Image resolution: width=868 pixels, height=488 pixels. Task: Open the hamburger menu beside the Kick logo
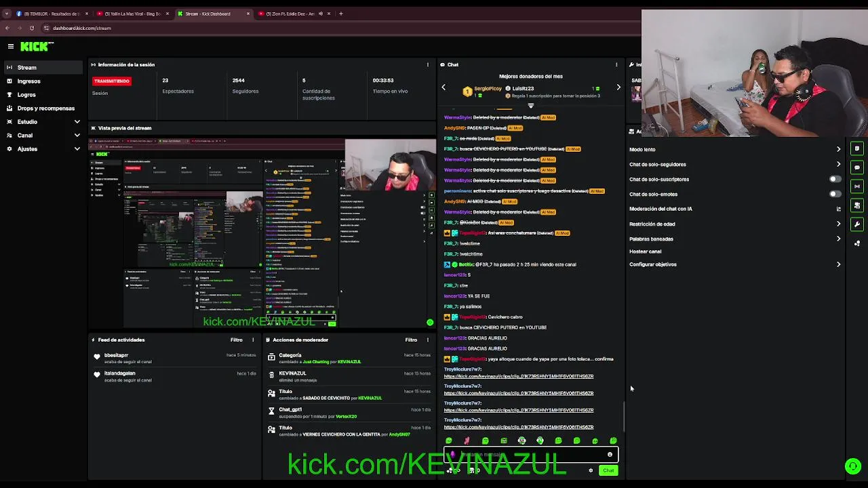coord(11,46)
